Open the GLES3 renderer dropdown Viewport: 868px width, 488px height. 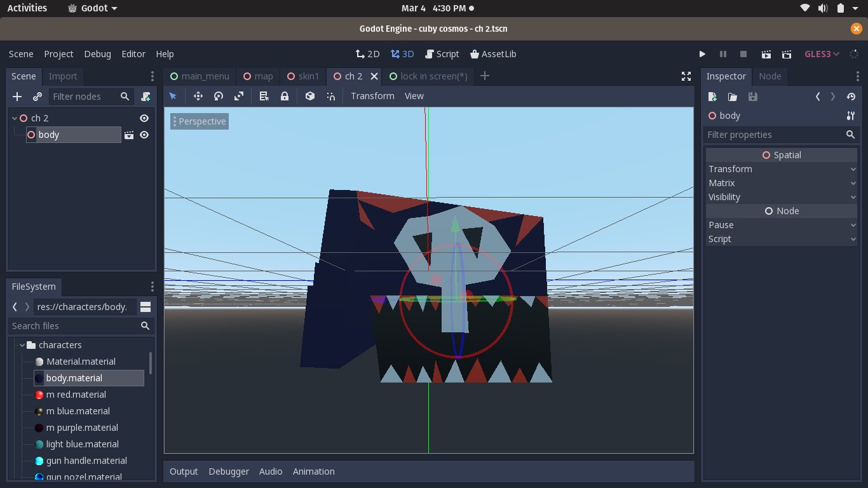[x=822, y=54]
